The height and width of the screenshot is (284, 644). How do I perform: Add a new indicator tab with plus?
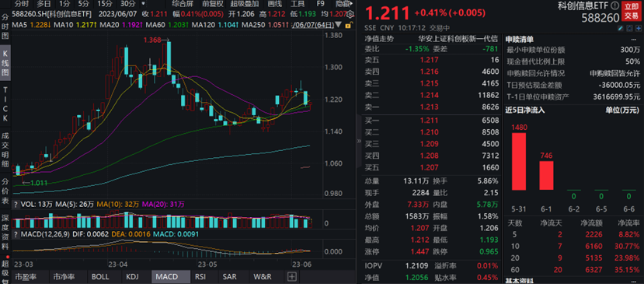point(291,276)
